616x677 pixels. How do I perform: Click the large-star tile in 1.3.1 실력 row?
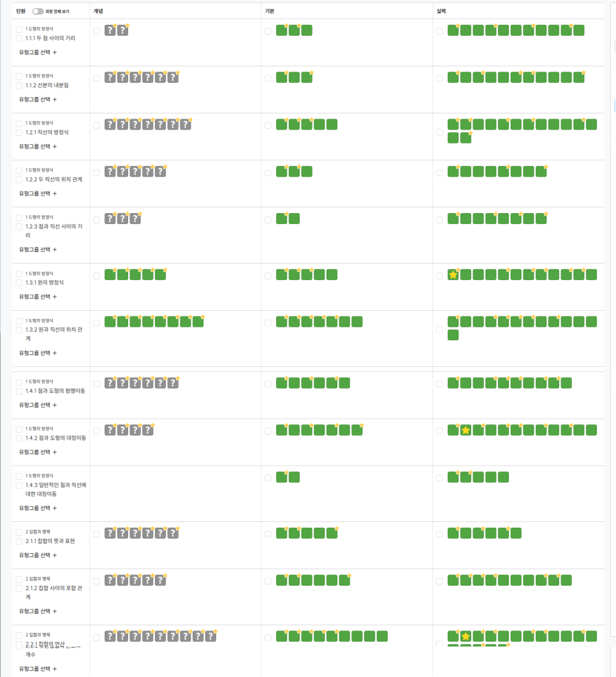(x=453, y=275)
